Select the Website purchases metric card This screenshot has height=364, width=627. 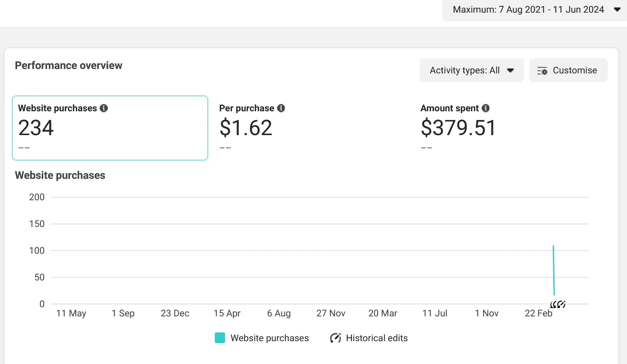(x=110, y=128)
